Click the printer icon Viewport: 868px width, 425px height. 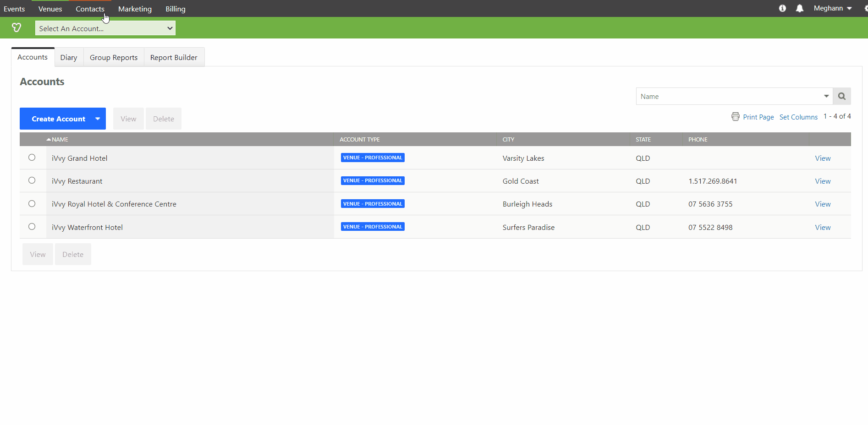click(736, 117)
